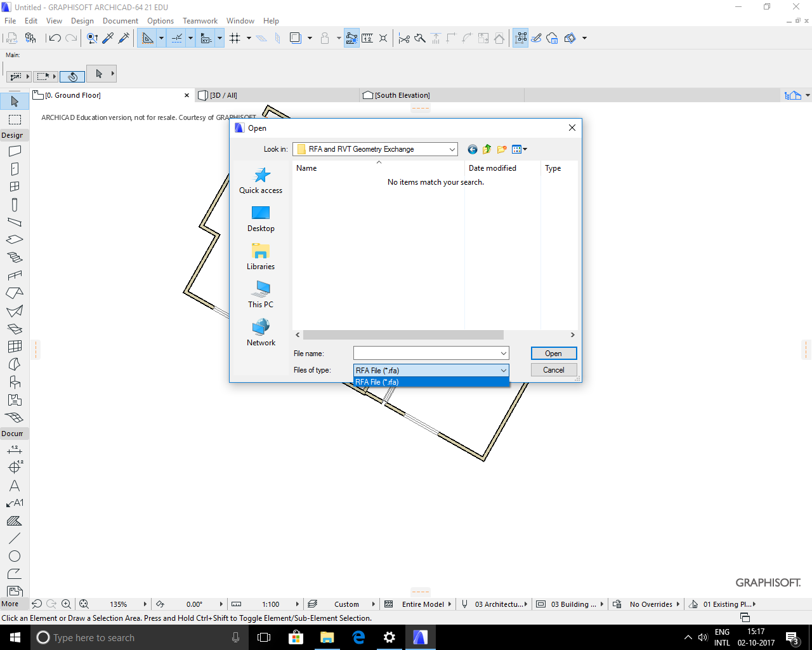Open the Look in folder dropdown

coord(452,149)
